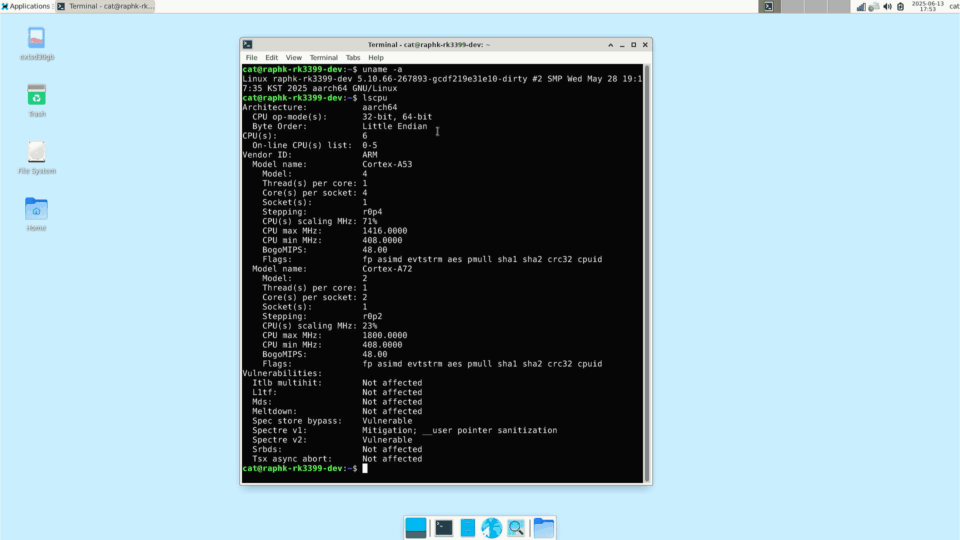
Task: Open the Application Finder magnifier icon in the dock
Action: [516, 528]
